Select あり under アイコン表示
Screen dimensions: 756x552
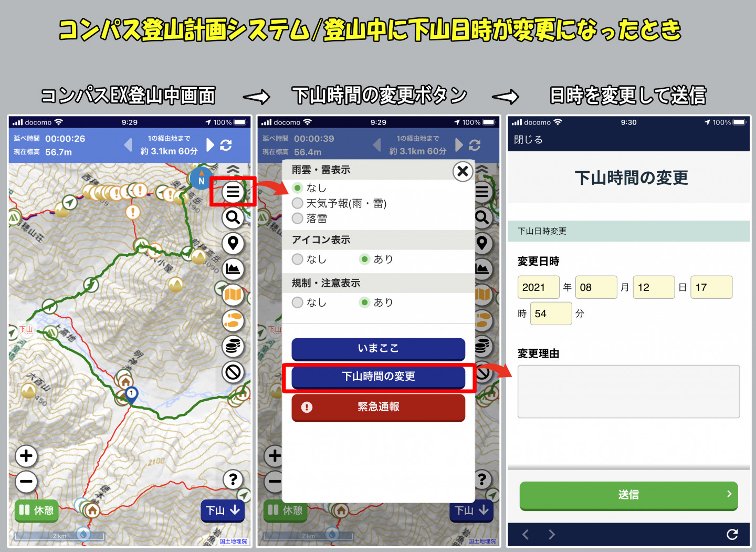pyautogui.click(x=365, y=259)
